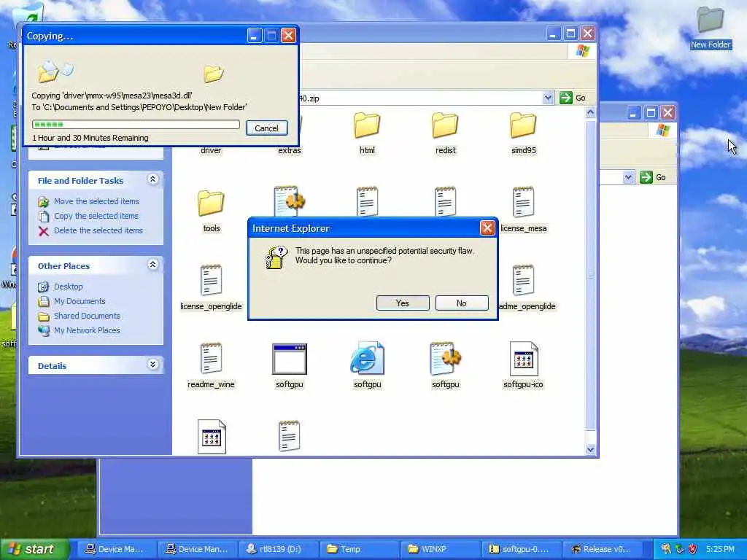747x560 pixels.
Task: Select the softgpu-ico icon file
Action: [523, 359]
